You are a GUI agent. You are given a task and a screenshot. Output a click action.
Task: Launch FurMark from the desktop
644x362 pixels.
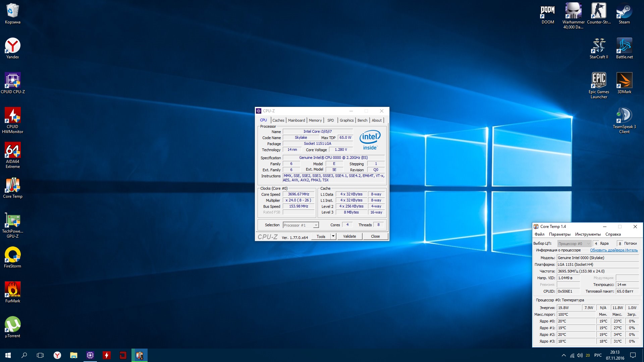click(13, 290)
